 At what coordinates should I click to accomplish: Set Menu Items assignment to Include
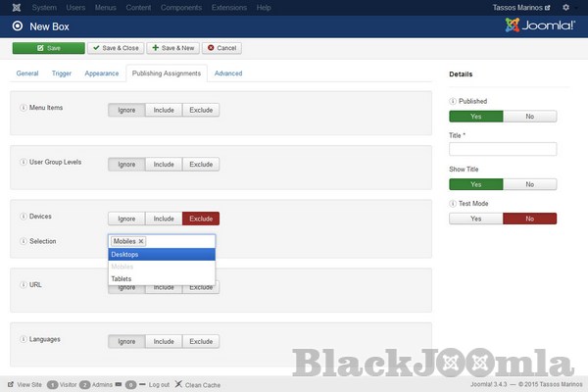click(x=164, y=110)
